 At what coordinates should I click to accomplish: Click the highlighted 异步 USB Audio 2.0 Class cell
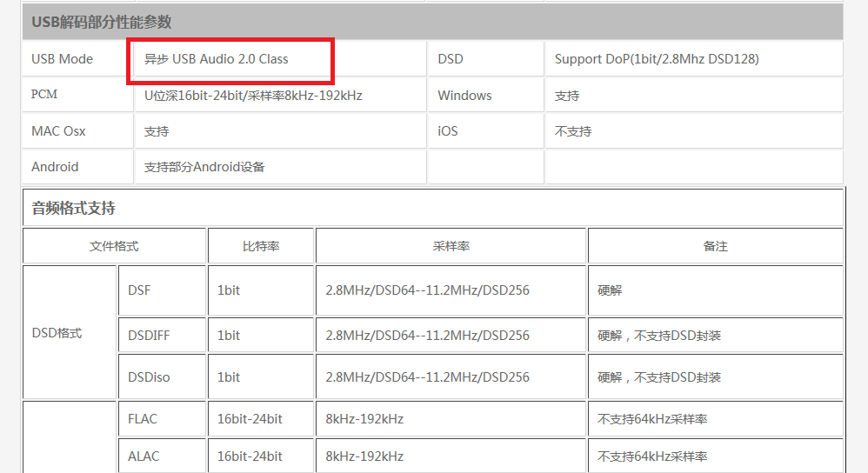[217, 59]
